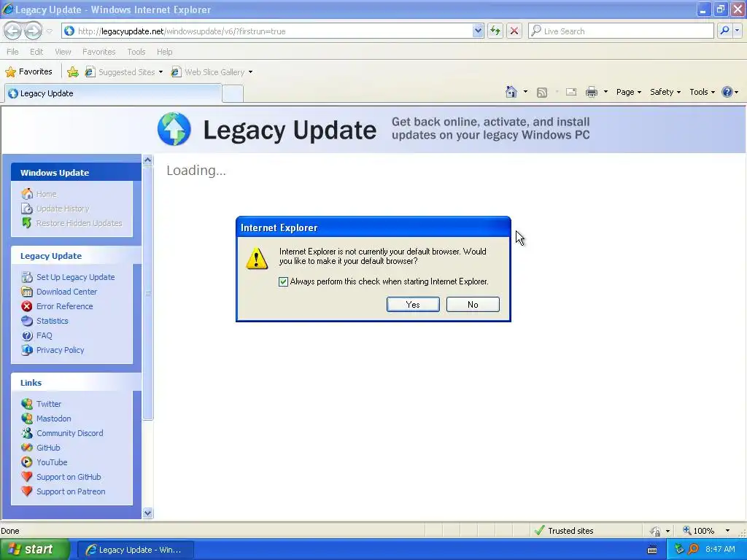Screen dimensions: 747x560
Task: Expand the address bar dropdown
Action: [478, 31]
